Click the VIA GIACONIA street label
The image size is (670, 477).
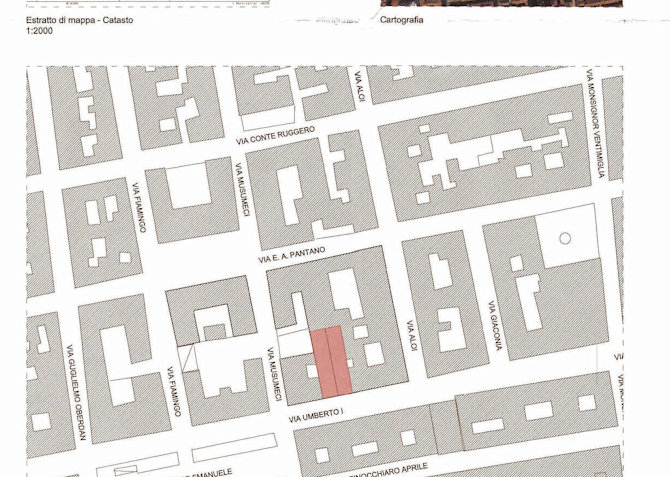point(494,327)
